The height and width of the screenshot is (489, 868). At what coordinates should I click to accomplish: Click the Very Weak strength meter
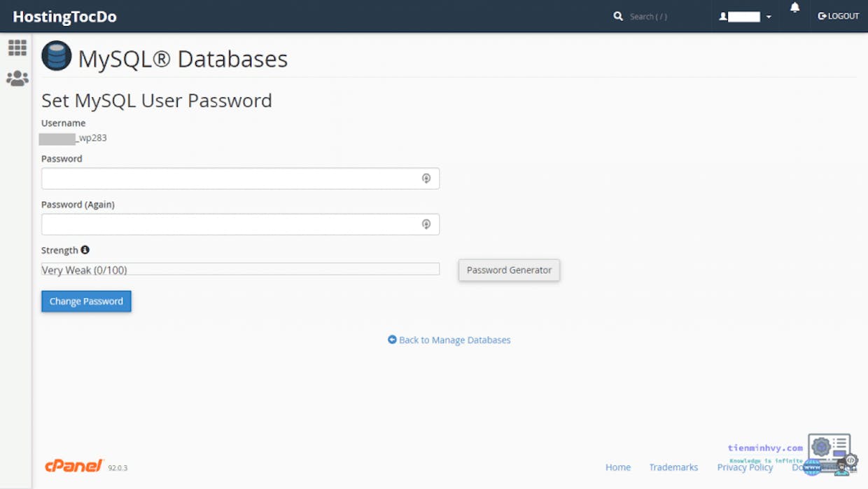(x=240, y=270)
